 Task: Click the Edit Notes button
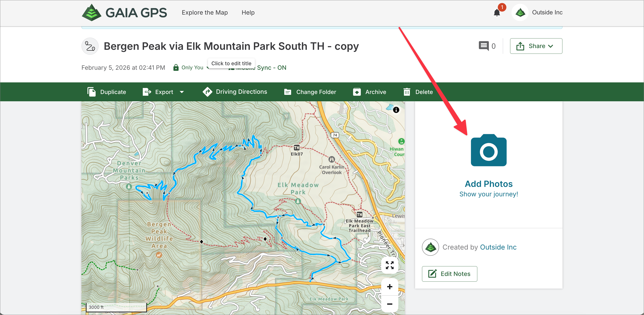[449, 274]
